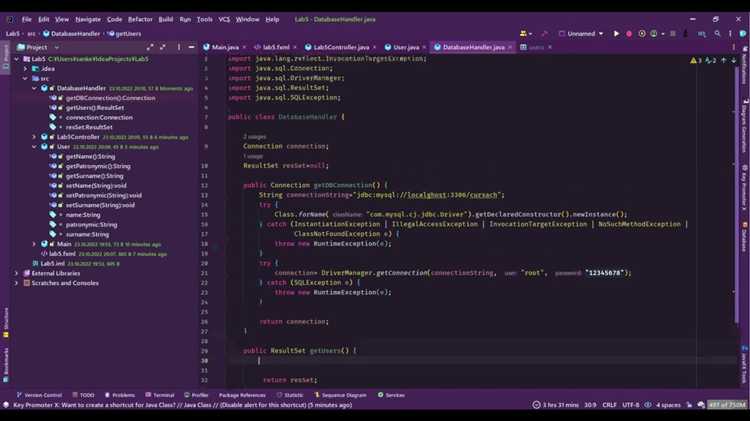The image size is (750, 421).
Task: Select getUsers():ResultSet in project tree
Action: click(95, 108)
